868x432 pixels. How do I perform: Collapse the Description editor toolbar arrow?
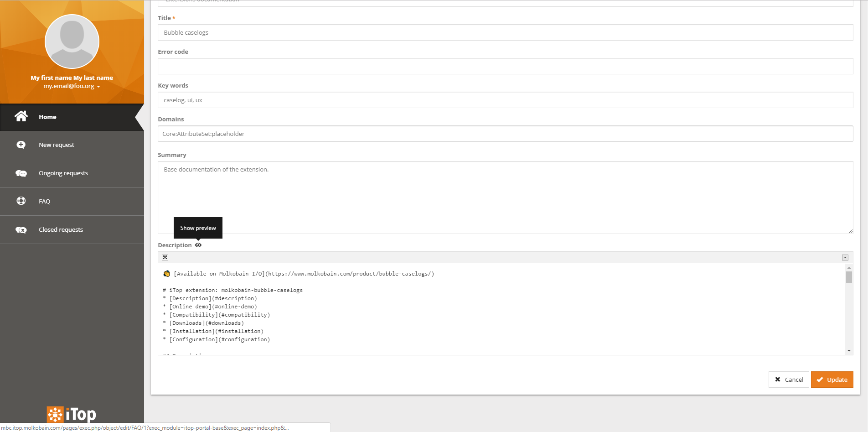pyautogui.click(x=845, y=257)
